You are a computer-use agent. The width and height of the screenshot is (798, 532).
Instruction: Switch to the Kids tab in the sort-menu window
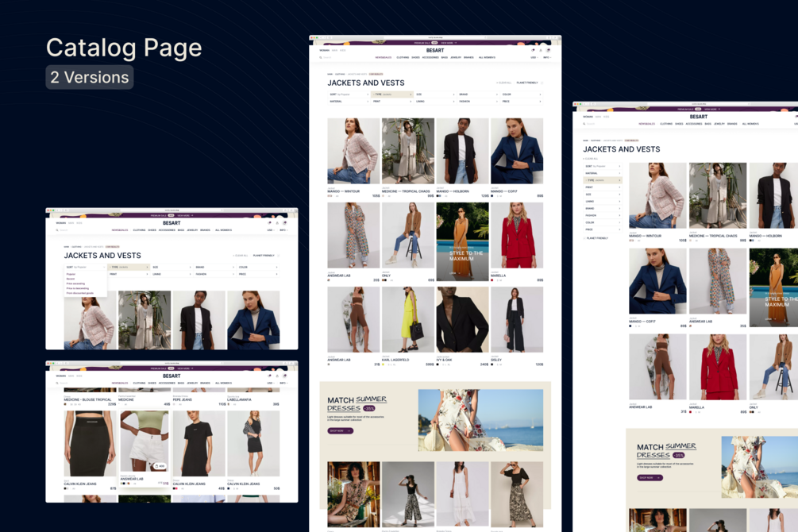tap(79, 223)
